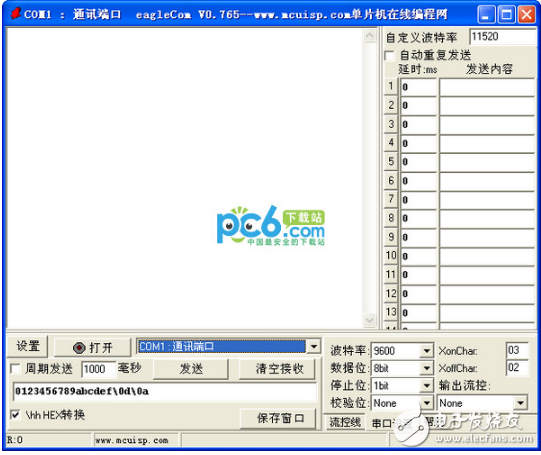
Task: Click the 周期发送 interval field 1000
Action: click(98, 369)
